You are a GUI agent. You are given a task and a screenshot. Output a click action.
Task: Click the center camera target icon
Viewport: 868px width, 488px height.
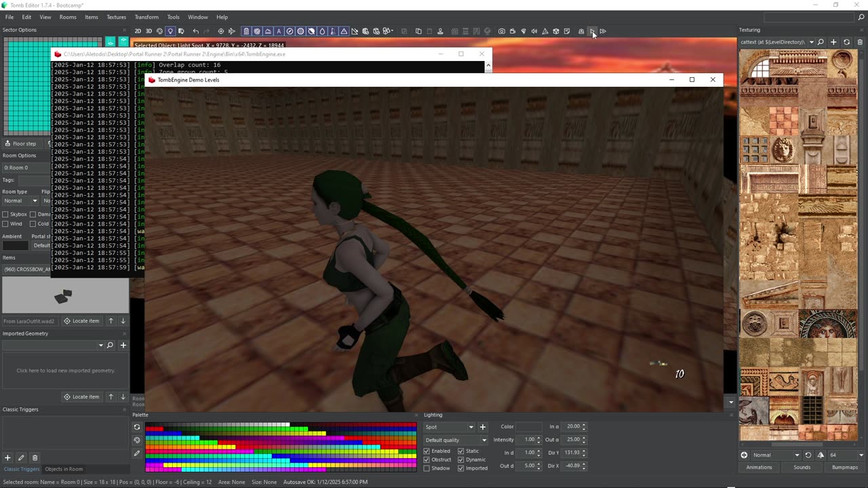pyautogui.click(x=220, y=31)
